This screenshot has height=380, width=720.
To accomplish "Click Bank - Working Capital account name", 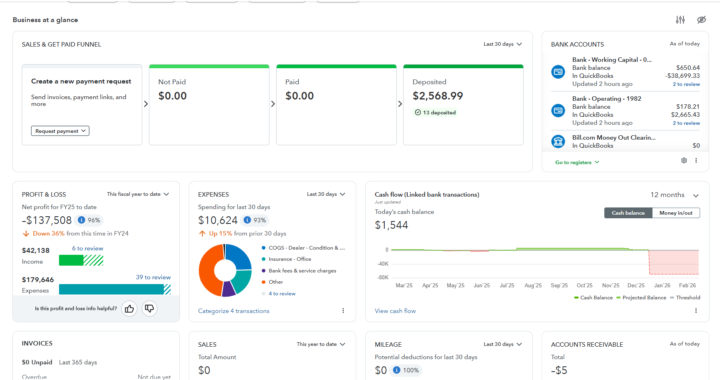I will pyautogui.click(x=612, y=60).
